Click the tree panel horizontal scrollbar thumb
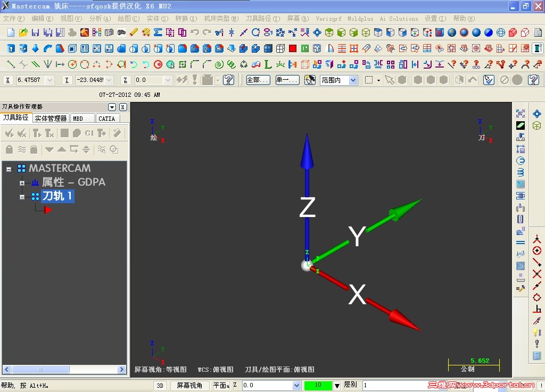The height and width of the screenshot is (392, 545). point(40,370)
